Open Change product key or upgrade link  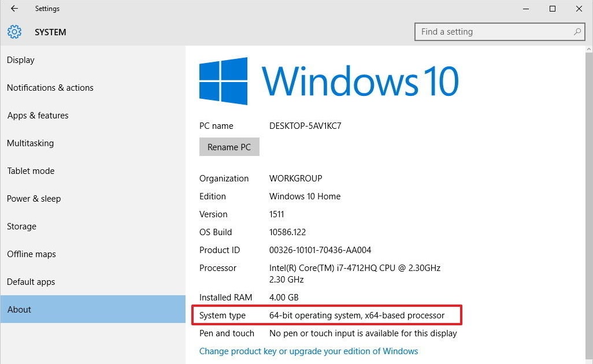[309, 351]
